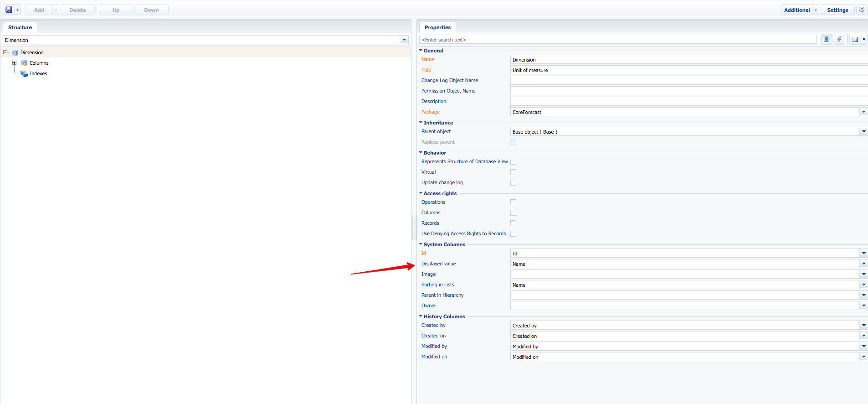
Task: Click the Title field Unit of measure
Action: [x=689, y=70]
